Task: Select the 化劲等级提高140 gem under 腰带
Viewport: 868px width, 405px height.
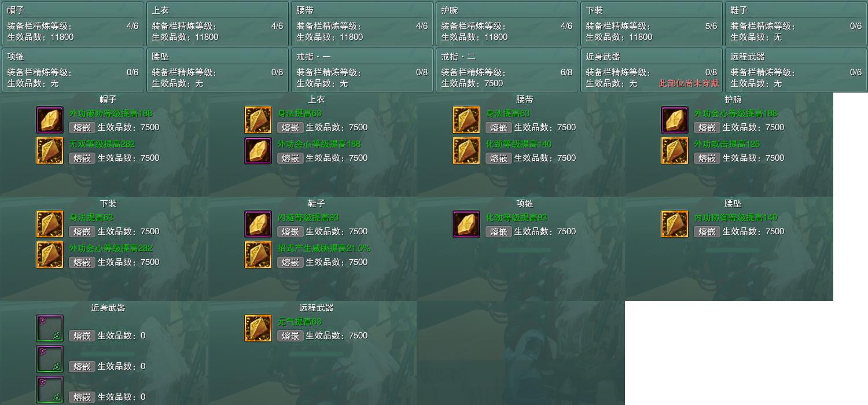Action: (466, 151)
